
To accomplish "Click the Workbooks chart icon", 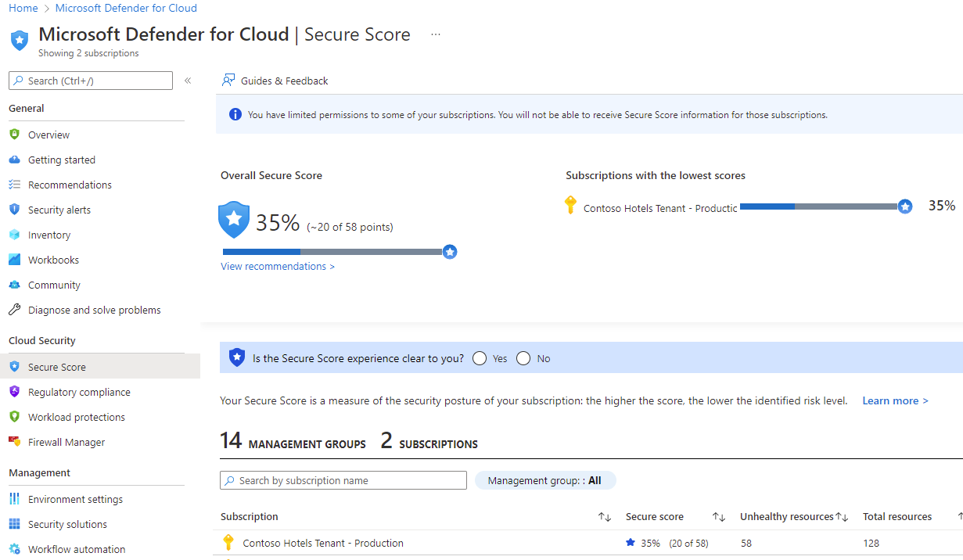I will [14, 260].
